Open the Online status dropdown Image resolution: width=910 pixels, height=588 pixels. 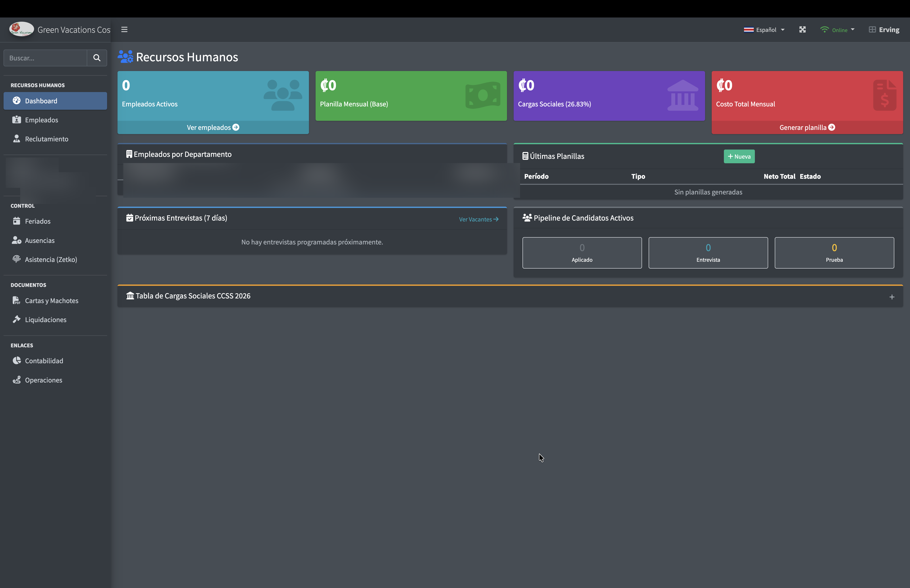click(x=837, y=30)
